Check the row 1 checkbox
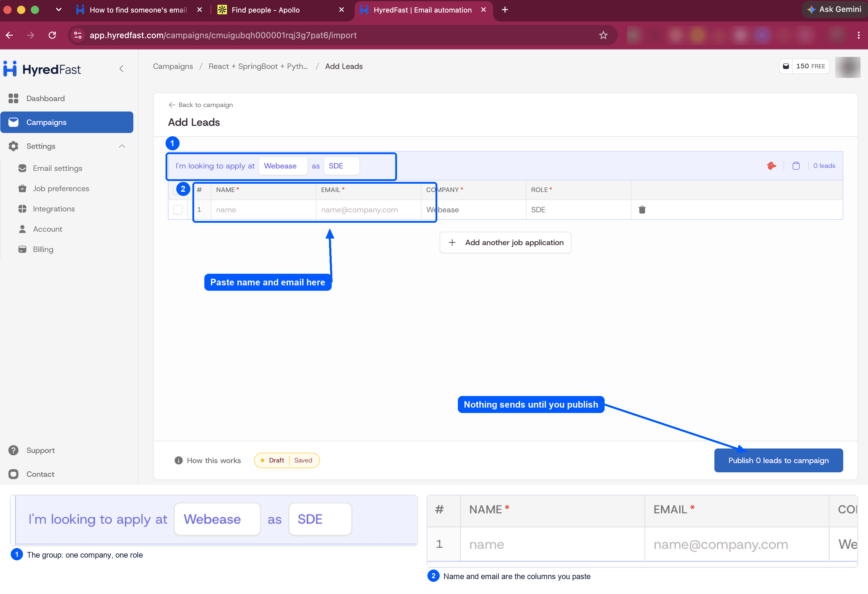868x594 pixels. point(178,209)
